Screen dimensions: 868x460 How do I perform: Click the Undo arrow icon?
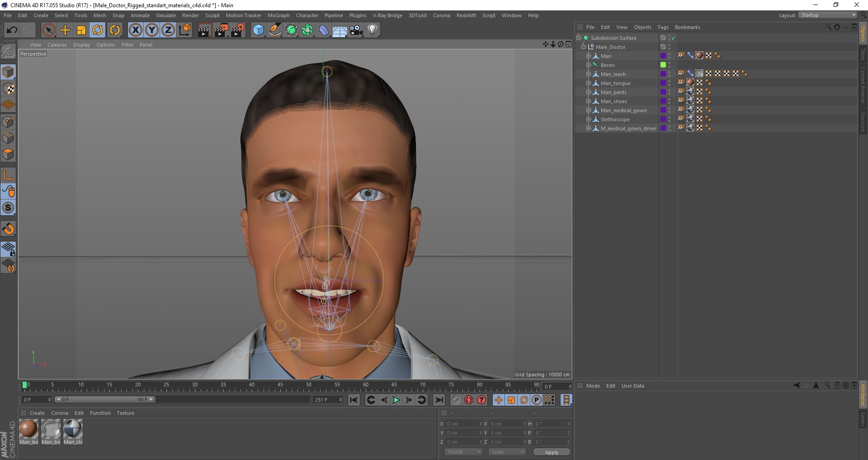12,30
